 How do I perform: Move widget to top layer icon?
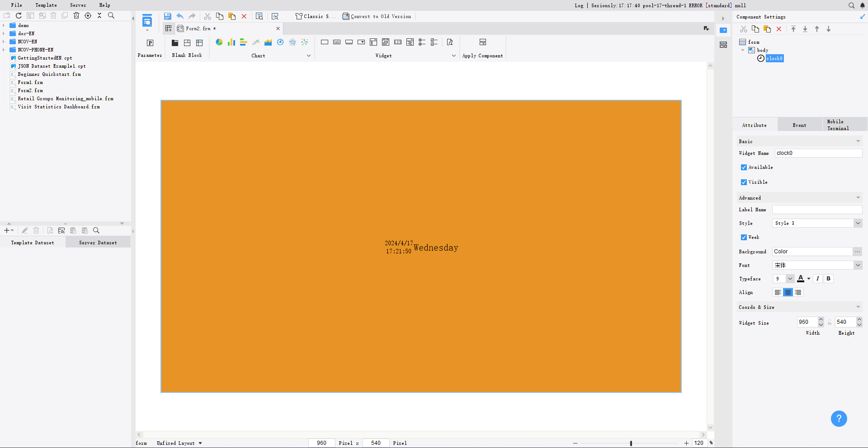[x=793, y=29]
